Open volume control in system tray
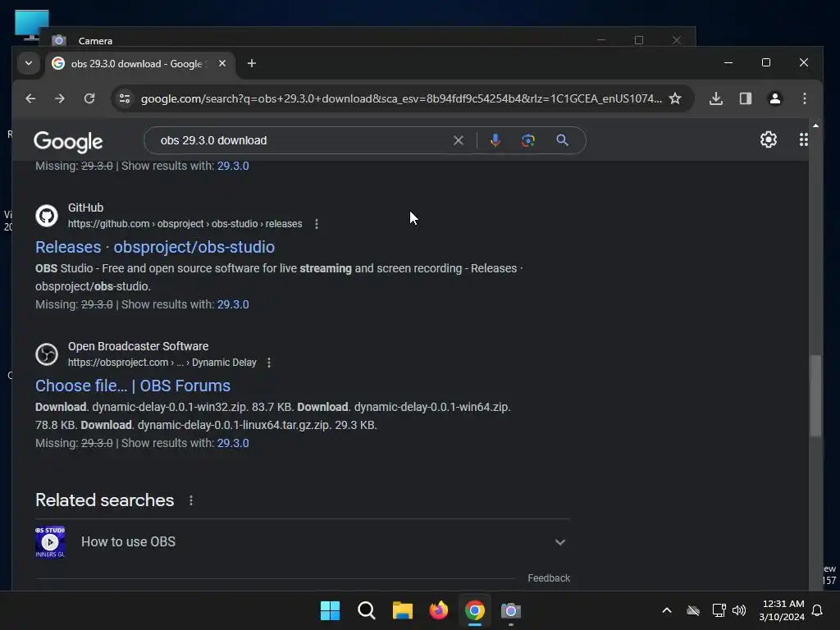Screen dimensions: 840x630 click(x=739, y=610)
